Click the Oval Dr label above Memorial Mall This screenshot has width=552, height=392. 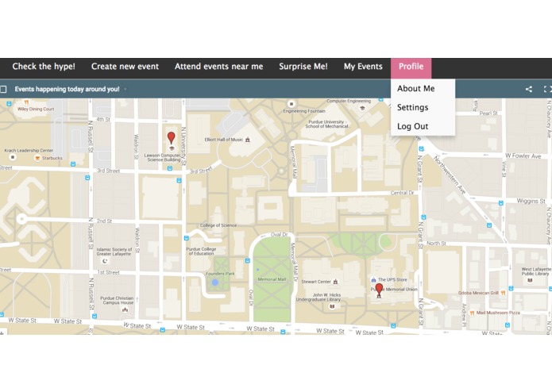click(x=279, y=235)
